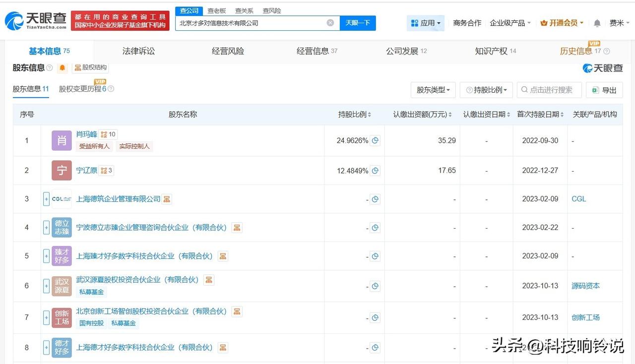Expand the 武汉源夏股权投资 shareholder row
This screenshot has height=364, width=635.
tap(46, 286)
